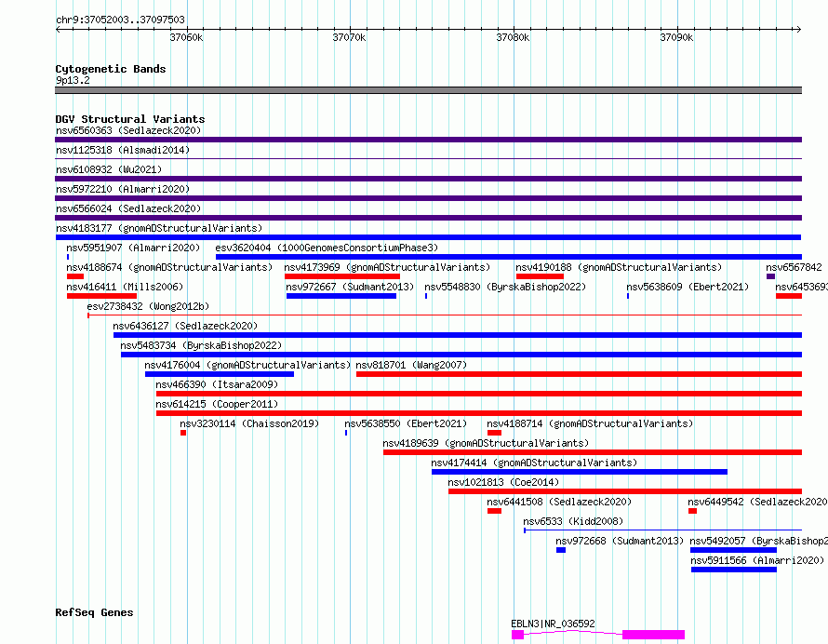828x644 pixels.
Task: Click the small first EBLN3 exon
Action: [517, 635]
